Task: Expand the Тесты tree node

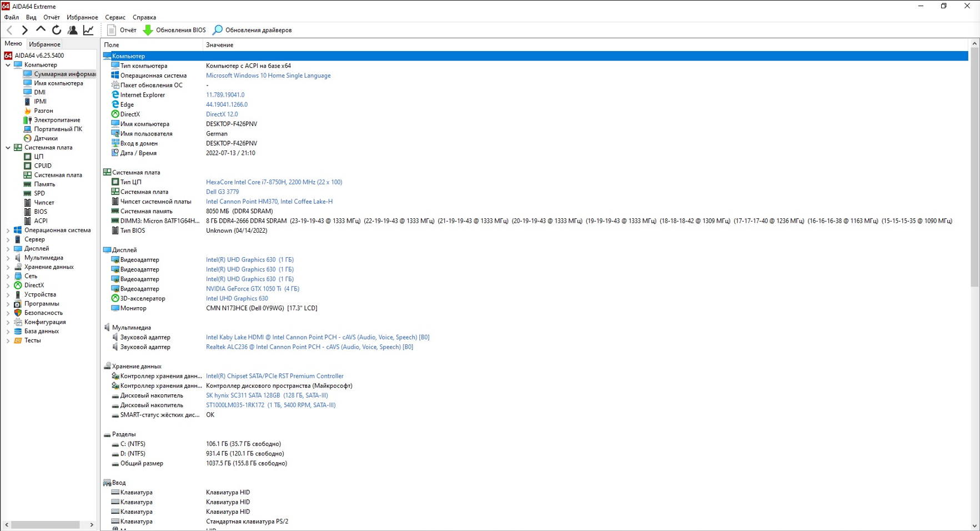Action: point(8,340)
